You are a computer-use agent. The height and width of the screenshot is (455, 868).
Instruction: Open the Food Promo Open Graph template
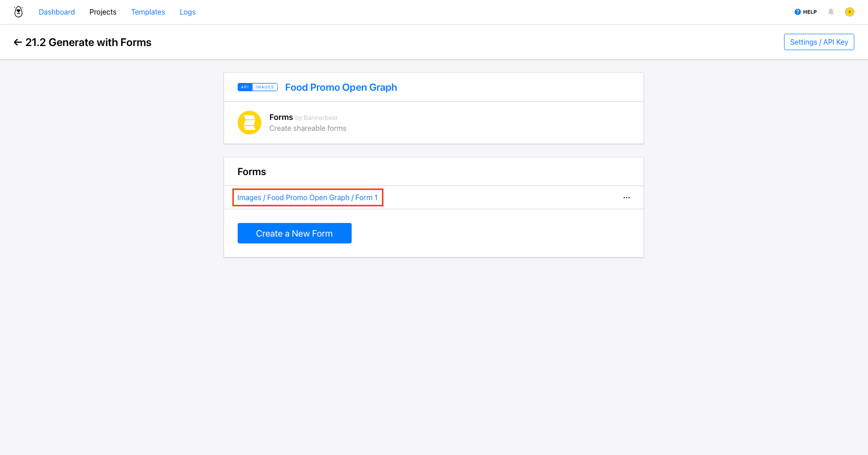click(341, 87)
